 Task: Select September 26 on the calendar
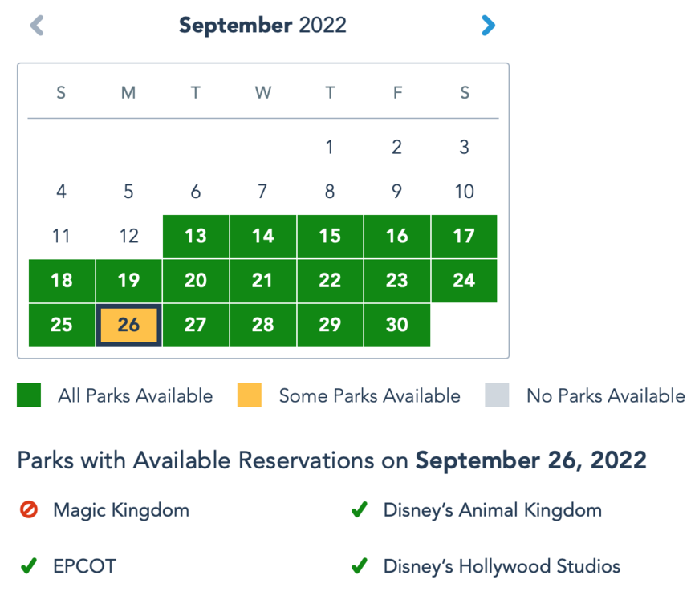coord(128,325)
